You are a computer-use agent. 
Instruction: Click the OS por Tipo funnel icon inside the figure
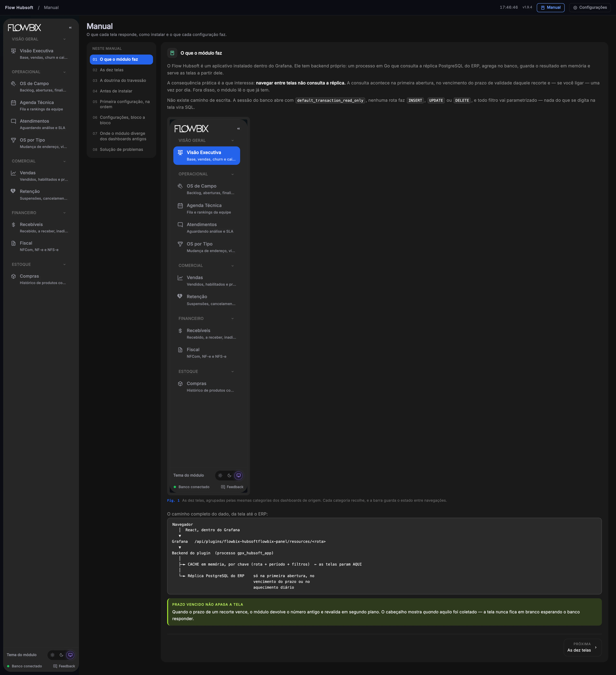[180, 244]
